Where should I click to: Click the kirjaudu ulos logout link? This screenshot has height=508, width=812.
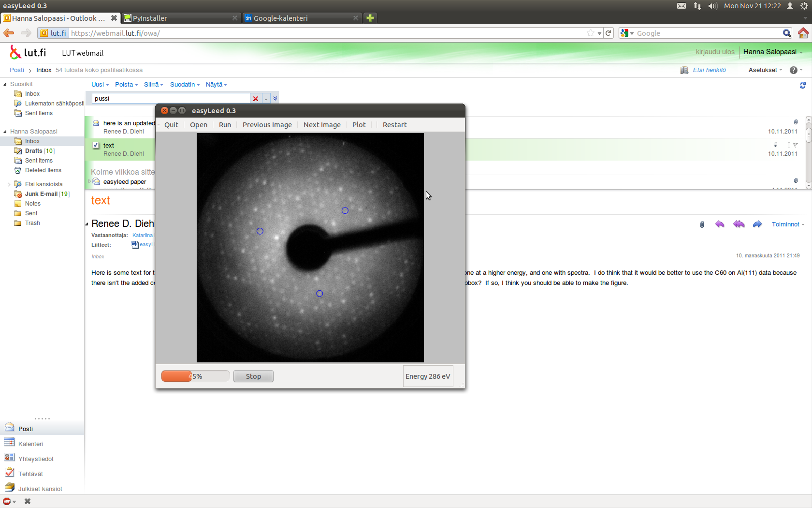(x=715, y=52)
